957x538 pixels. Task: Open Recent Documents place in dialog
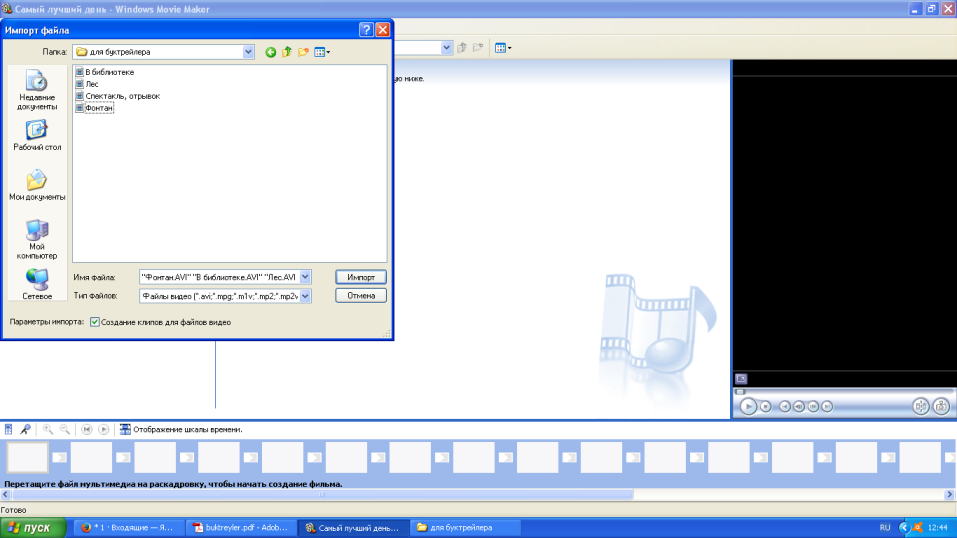click(37, 90)
